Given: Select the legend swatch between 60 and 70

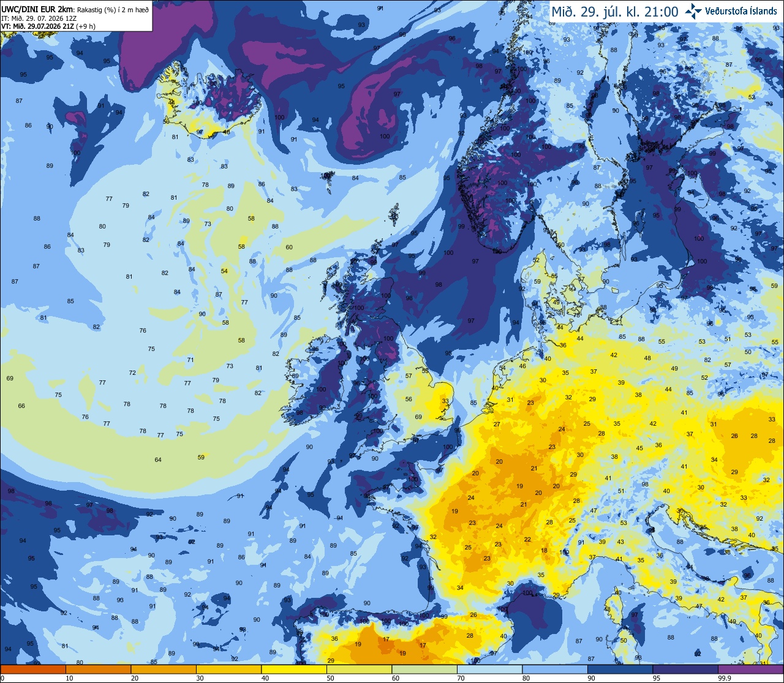Looking at the screenshot, I should click(x=424, y=669).
